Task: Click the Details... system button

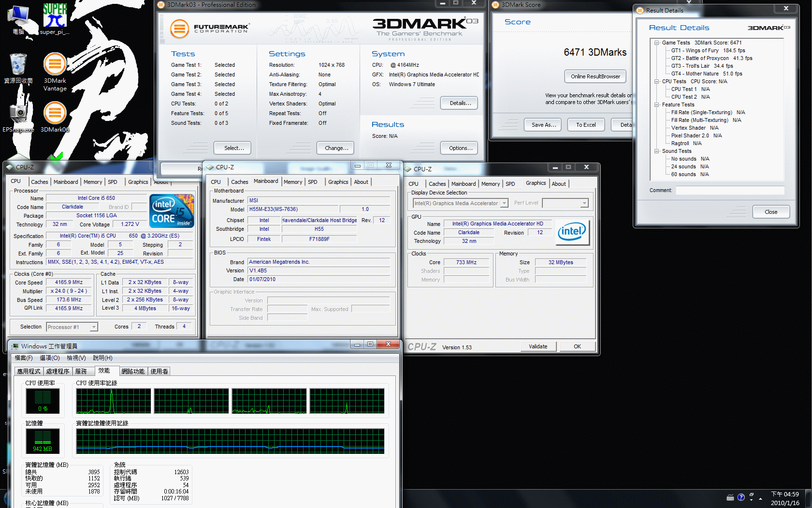Action: 459,103
